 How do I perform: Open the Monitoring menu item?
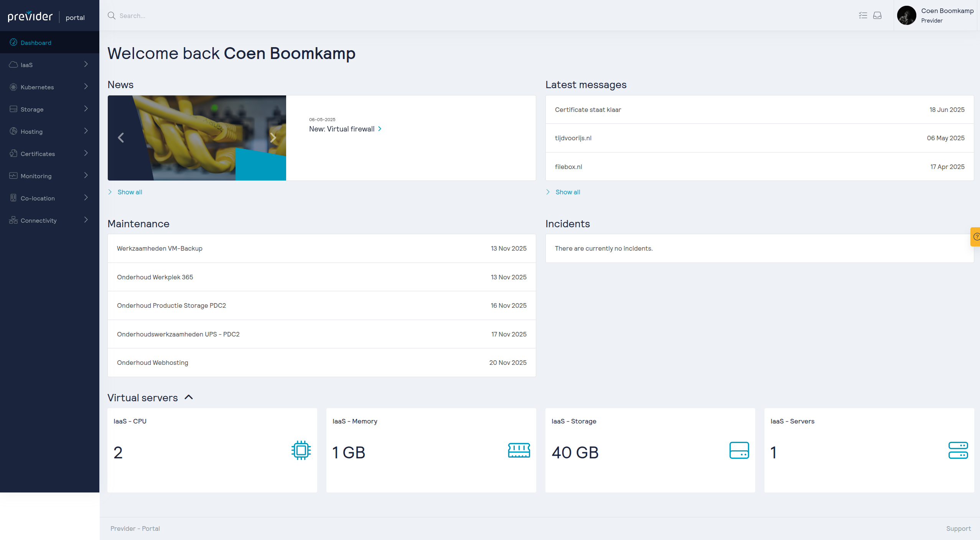coord(36,176)
